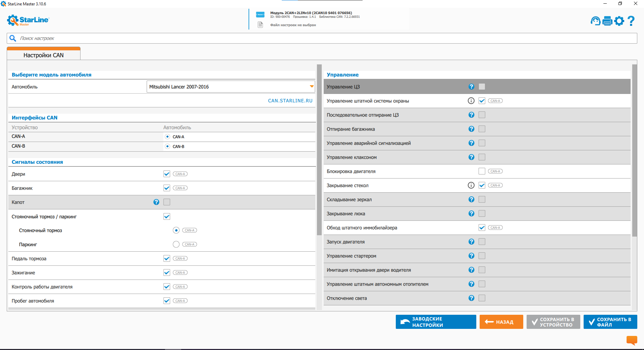
Task: Show help for Имитация открывания двери водителя
Action: 471,270
